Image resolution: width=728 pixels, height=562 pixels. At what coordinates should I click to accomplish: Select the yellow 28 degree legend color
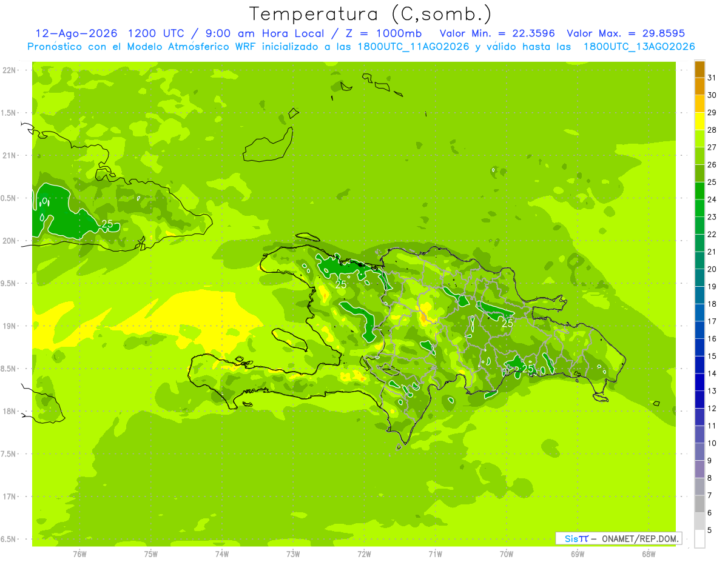(x=699, y=122)
